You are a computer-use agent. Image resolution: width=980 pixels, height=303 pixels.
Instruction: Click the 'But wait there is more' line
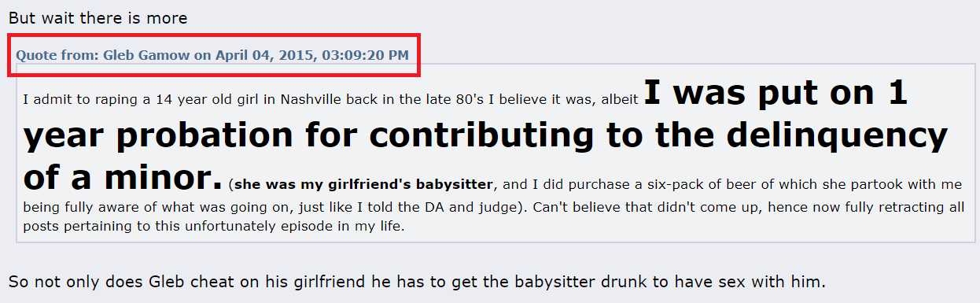click(x=98, y=18)
